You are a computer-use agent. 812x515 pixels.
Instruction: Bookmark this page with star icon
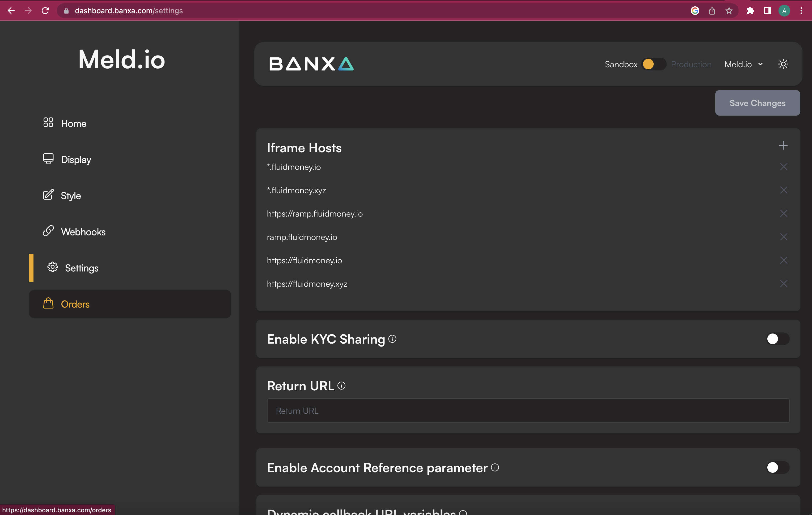pos(729,11)
